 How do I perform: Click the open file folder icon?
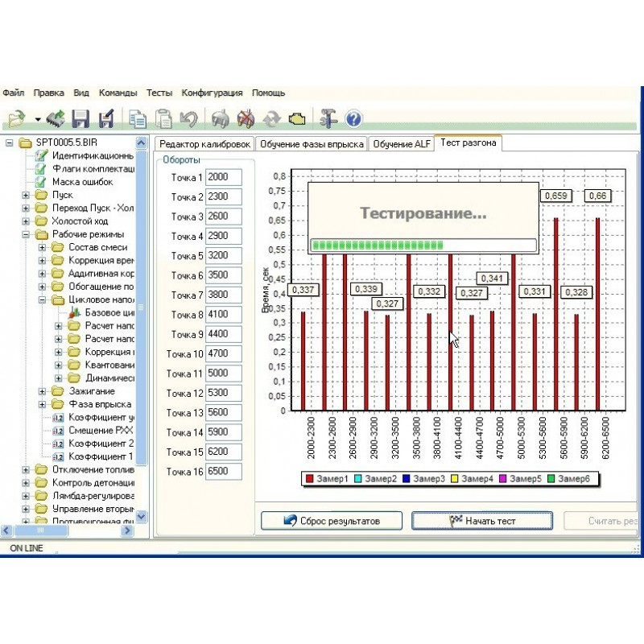(x=15, y=119)
